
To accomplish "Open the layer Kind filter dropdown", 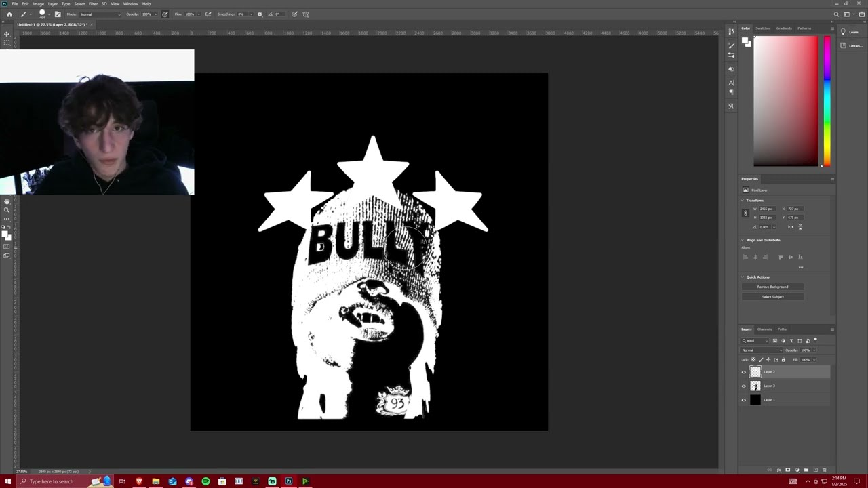I will pos(755,340).
